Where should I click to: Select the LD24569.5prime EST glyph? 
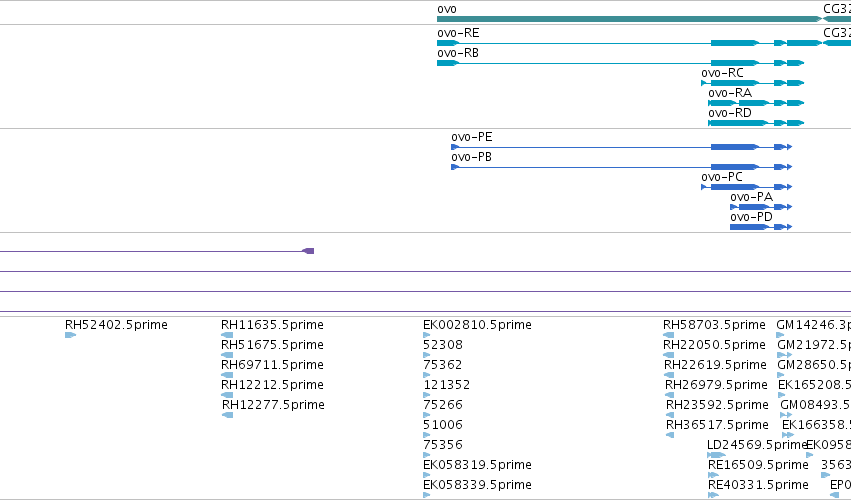click(716, 455)
